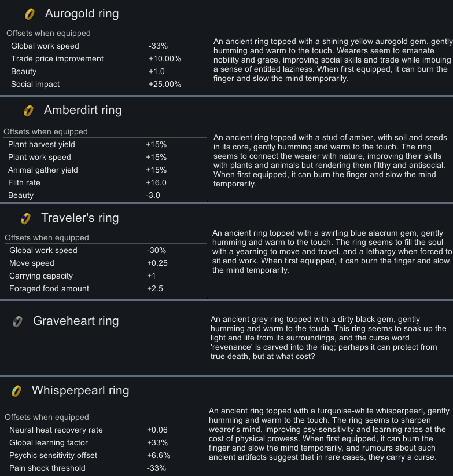453x476 pixels.
Task: Select the Neural heat recovery rate row
Action: tap(105, 430)
